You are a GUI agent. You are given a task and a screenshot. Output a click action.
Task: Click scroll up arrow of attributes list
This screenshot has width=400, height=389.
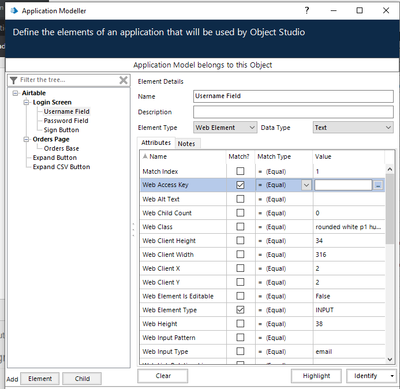click(x=390, y=169)
